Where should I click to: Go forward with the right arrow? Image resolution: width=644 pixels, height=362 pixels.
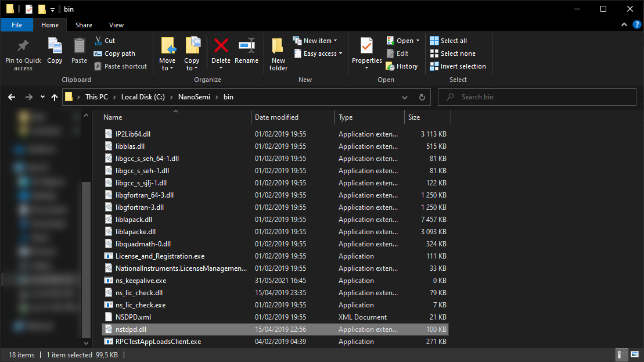pyautogui.click(x=29, y=97)
